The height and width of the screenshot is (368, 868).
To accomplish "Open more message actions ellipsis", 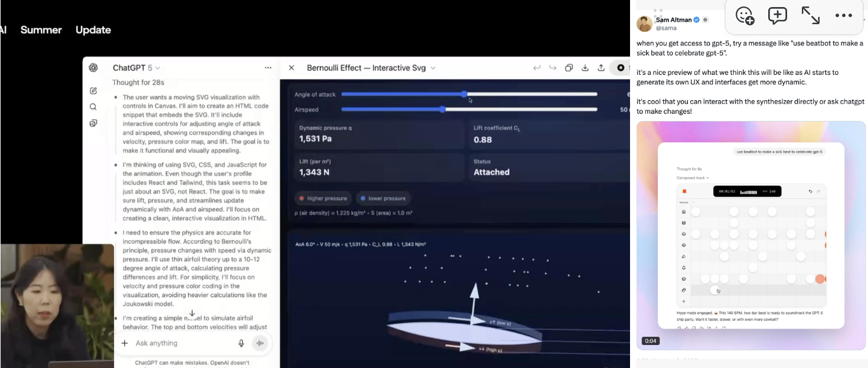I will [x=843, y=16].
